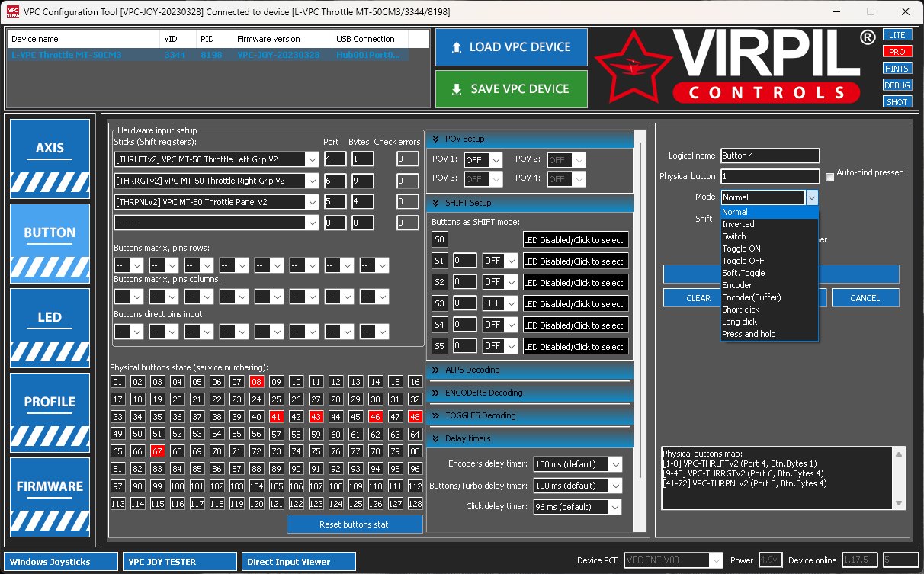Click Port field showing 4
The image size is (924, 574).
coord(335,159)
